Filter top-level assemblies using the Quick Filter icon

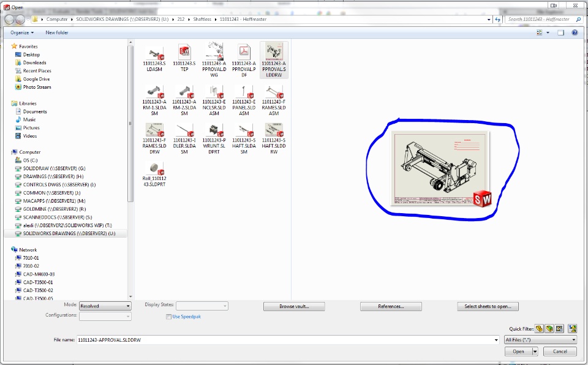pyautogui.click(x=572, y=329)
